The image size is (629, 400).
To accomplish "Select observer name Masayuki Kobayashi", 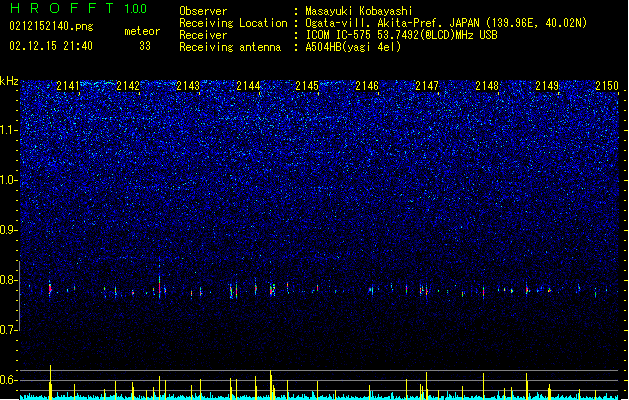I will tap(359, 11).
